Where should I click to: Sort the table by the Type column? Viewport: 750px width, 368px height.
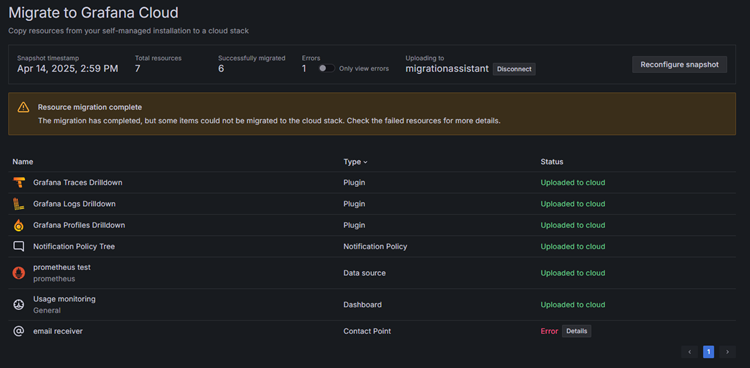355,162
